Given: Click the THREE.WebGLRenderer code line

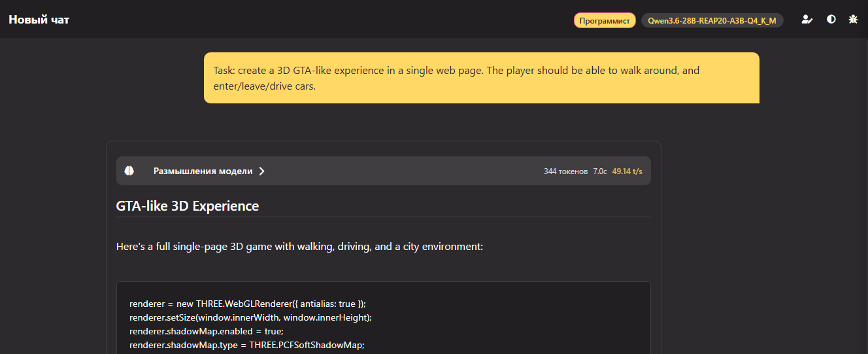Looking at the screenshot, I should [x=248, y=304].
